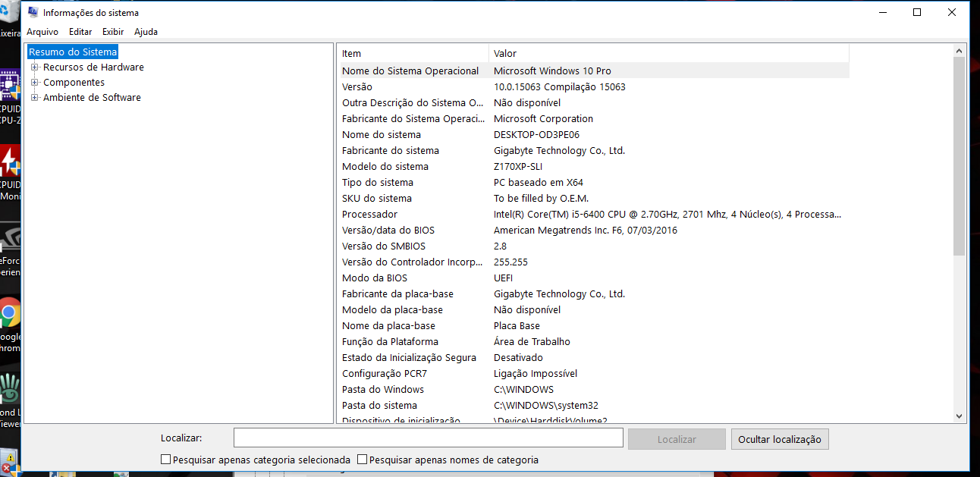Image resolution: width=980 pixels, height=477 pixels.
Task: Select the 'Versão/data do BIOS' row label
Action: tap(388, 230)
